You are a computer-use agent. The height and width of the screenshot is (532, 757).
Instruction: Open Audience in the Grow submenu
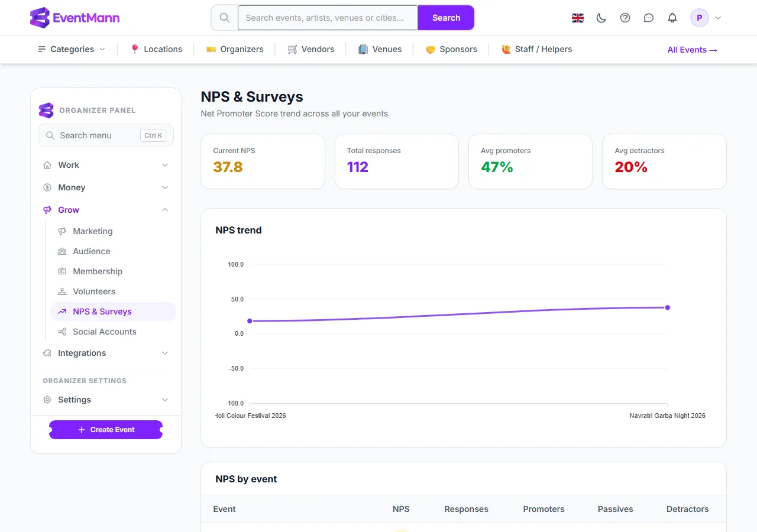click(113, 251)
